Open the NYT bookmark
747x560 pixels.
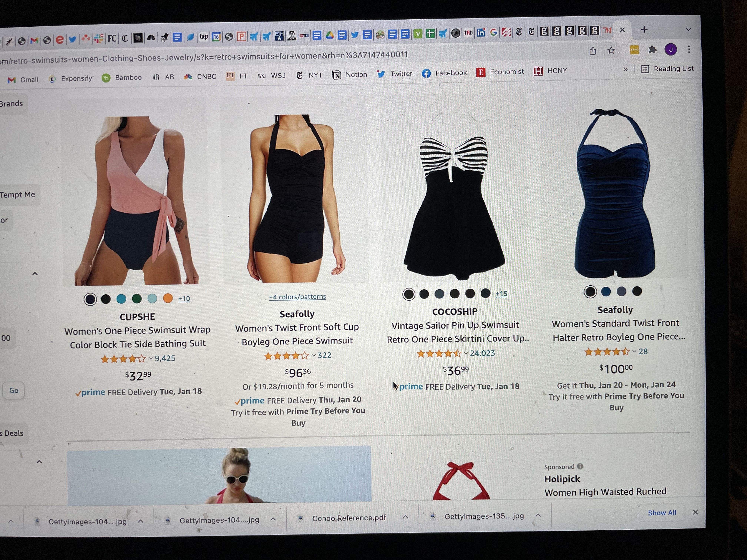[309, 75]
